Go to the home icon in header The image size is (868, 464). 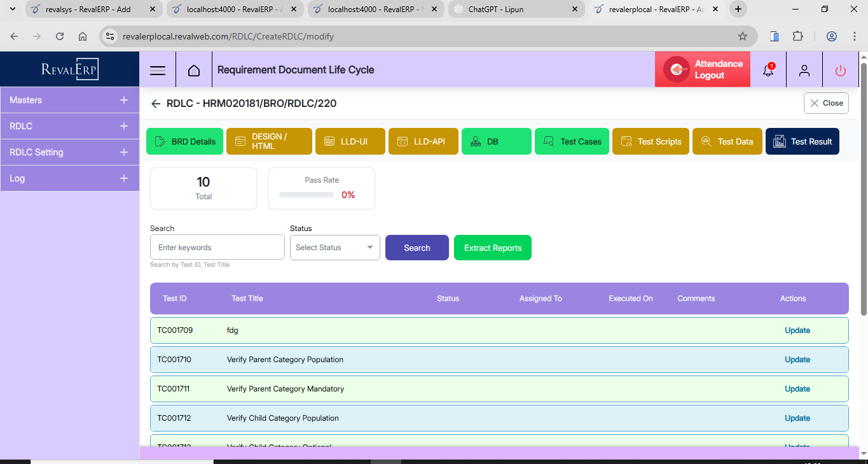pyautogui.click(x=194, y=70)
